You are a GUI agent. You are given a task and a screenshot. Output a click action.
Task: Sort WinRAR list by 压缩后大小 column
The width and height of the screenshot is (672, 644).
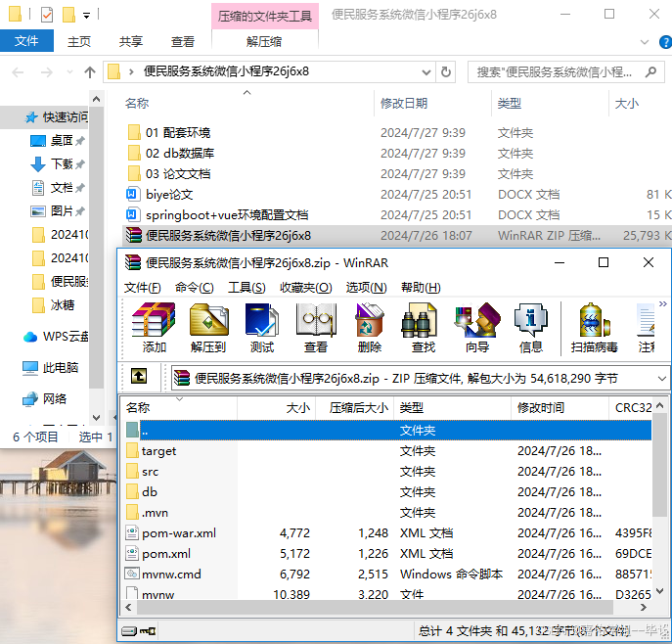point(355,408)
